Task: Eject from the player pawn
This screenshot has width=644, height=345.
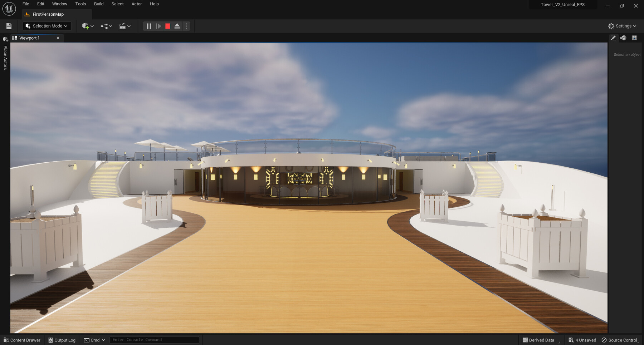Action: pyautogui.click(x=177, y=26)
